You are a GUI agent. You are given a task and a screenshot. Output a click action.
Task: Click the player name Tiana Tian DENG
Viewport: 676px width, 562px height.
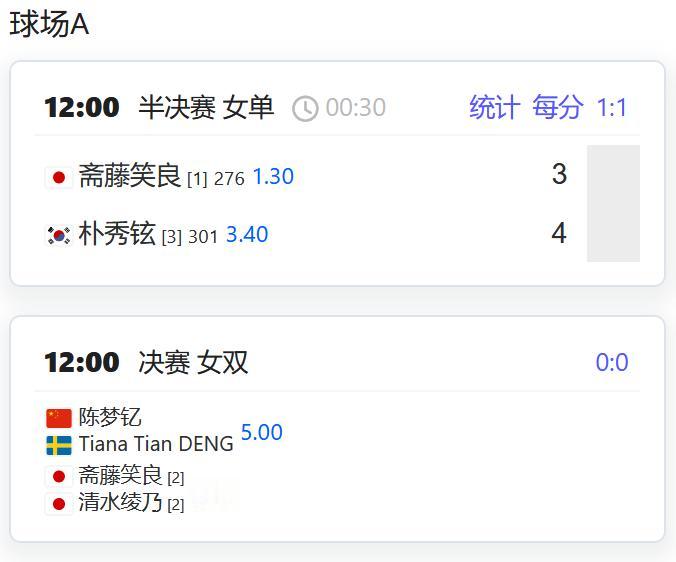click(156, 444)
